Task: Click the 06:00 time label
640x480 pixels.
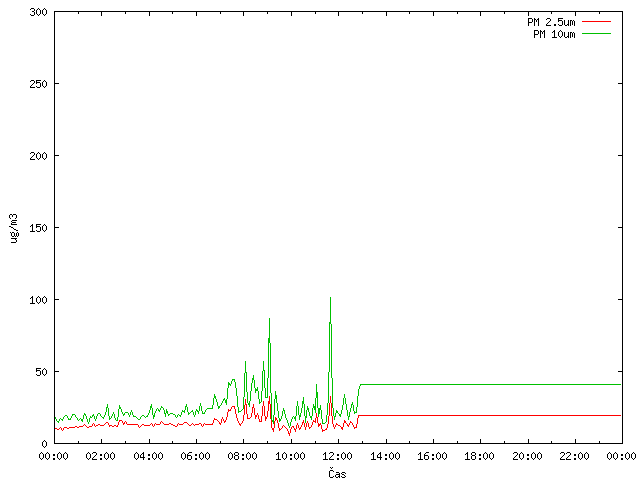Action: 196,456
